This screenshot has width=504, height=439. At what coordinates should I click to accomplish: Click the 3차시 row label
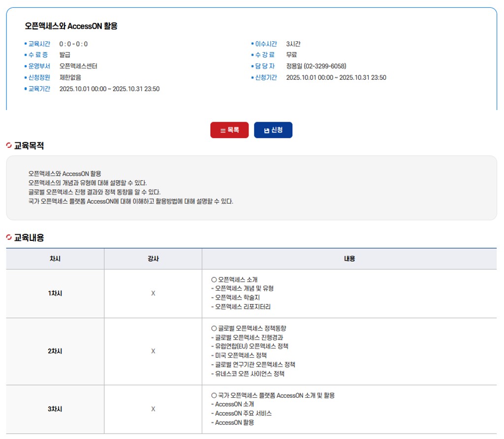55,409
